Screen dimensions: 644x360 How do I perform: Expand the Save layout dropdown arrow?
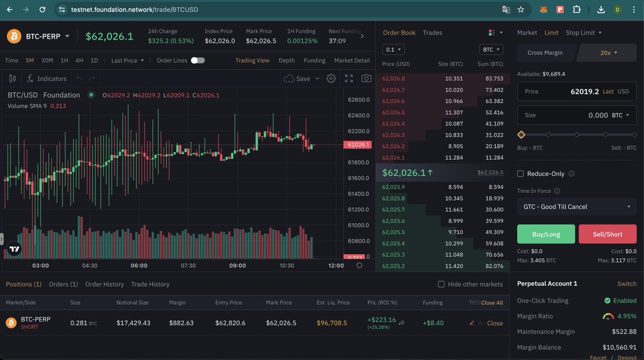coord(317,78)
